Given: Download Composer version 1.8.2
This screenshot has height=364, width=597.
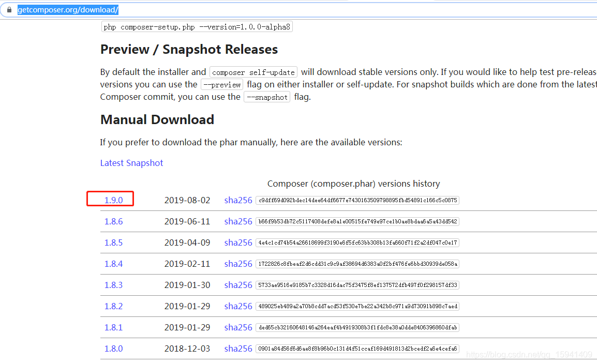Looking at the screenshot, I should pyautogui.click(x=113, y=306).
